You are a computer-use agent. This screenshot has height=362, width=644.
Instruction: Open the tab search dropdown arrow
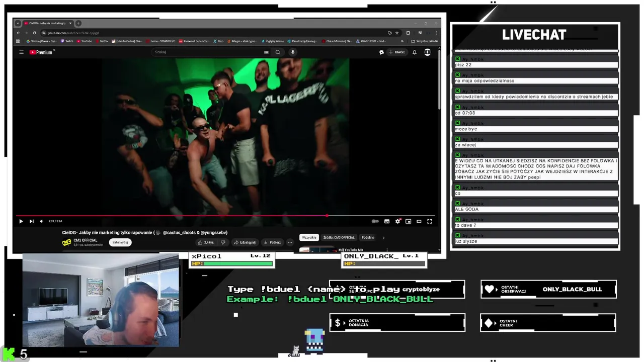pyautogui.click(x=18, y=23)
